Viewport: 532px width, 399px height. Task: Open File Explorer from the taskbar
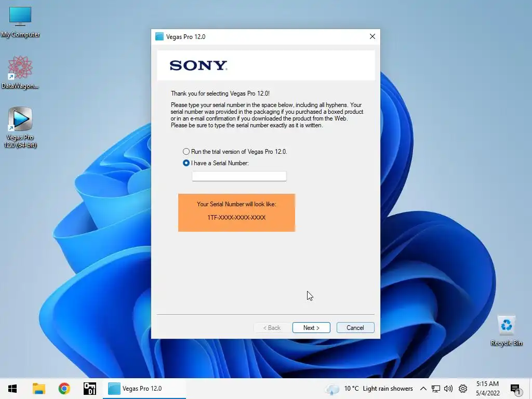point(38,389)
